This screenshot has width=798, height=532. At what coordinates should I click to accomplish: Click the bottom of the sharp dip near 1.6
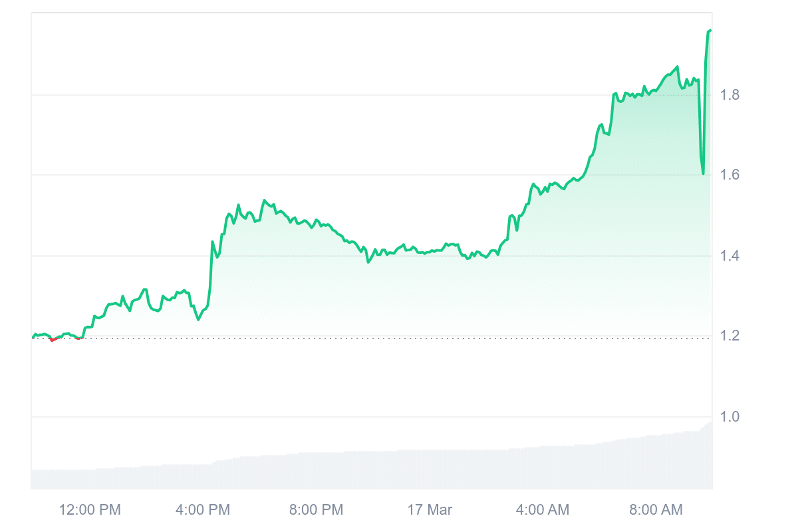[703, 174]
